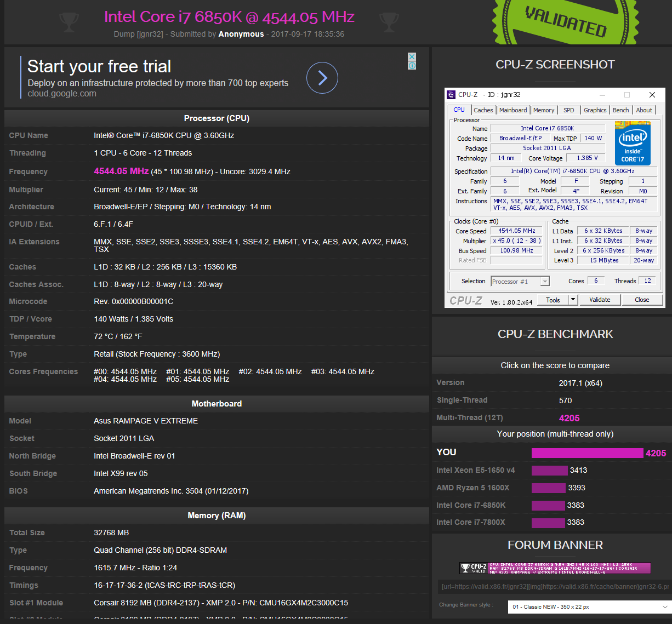The width and height of the screenshot is (672, 624).
Task: Click the AMD Ryzen 5 1600X bar
Action: pos(548,488)
